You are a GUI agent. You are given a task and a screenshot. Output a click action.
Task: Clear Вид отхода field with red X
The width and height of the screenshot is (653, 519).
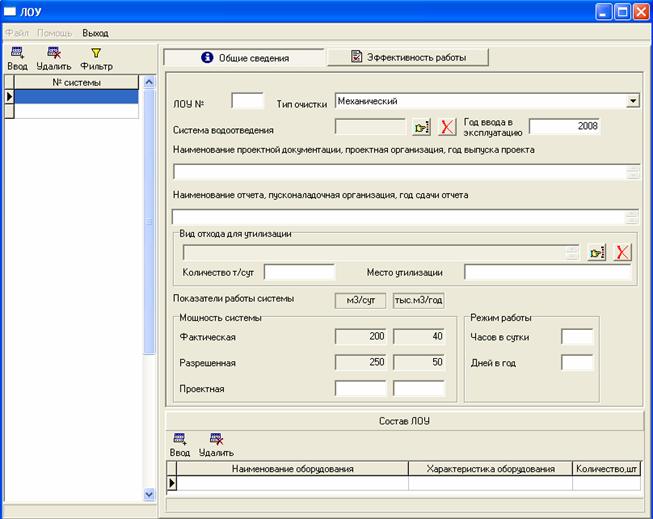[x=622, y=252]
